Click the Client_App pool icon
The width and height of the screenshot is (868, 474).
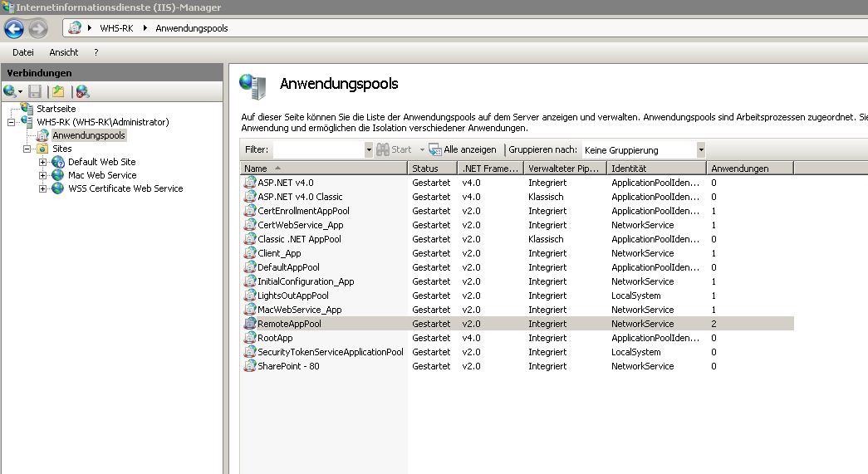[250, 252]
